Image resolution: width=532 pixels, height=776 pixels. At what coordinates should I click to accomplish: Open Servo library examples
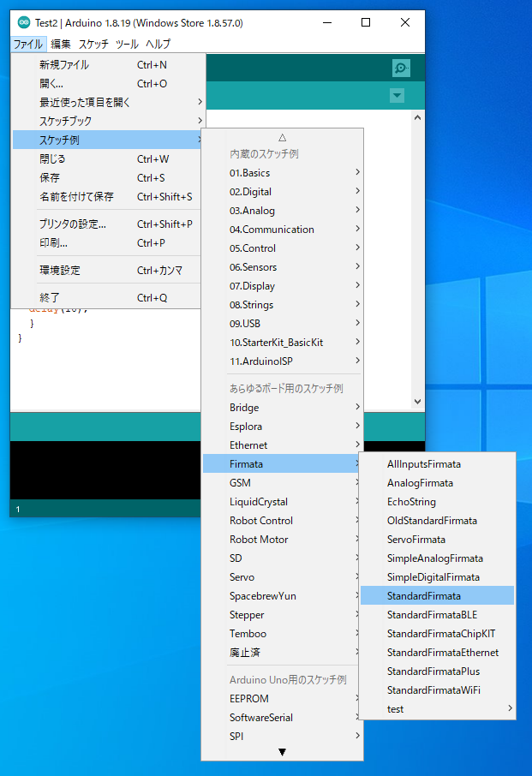(283, 576)
